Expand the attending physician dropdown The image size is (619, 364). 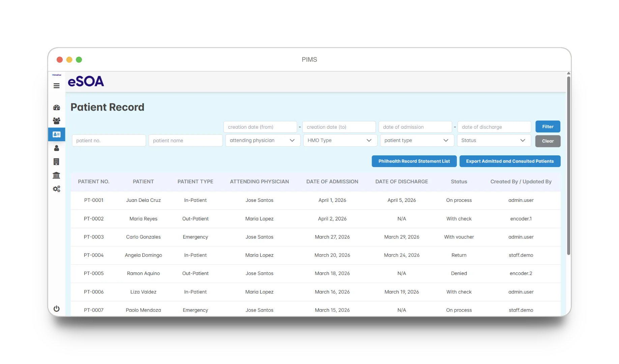[x=263, y=141]
